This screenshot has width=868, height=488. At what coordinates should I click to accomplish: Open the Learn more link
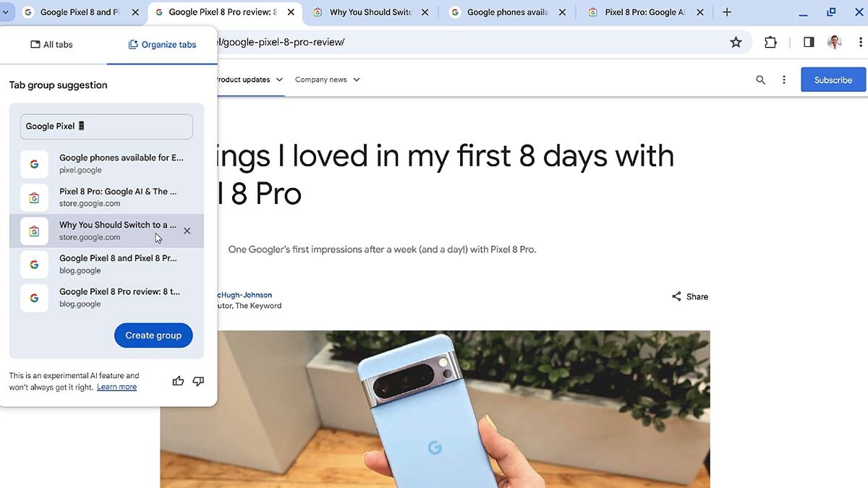(x=116, y=387)
